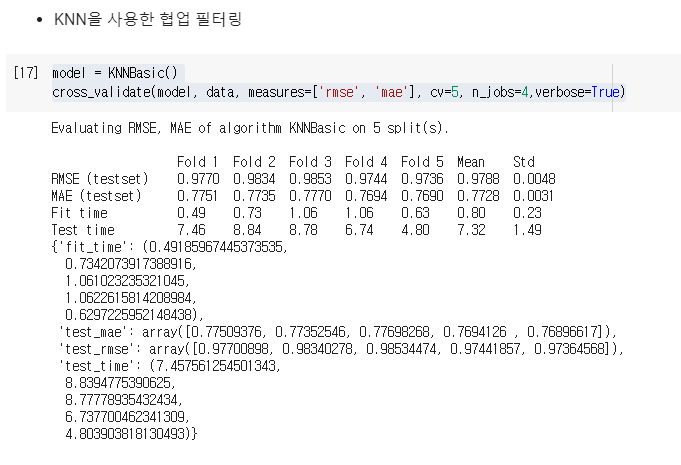Click the 'mae' string in the code
The height and width of the screenshot is (465, 681).
click(391, 92)
